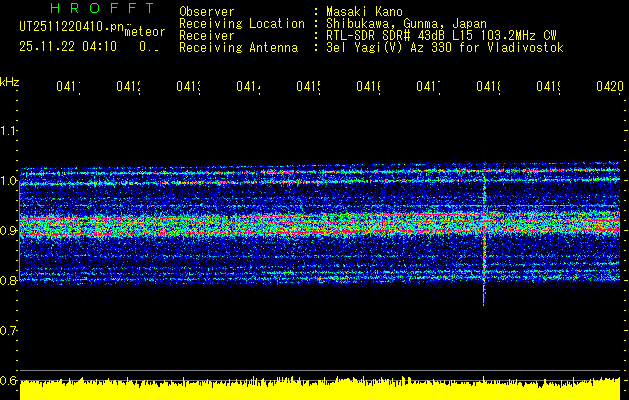Click the 'Observer' field label
This screenshot has height=400, width=629.
coord(206,11)
